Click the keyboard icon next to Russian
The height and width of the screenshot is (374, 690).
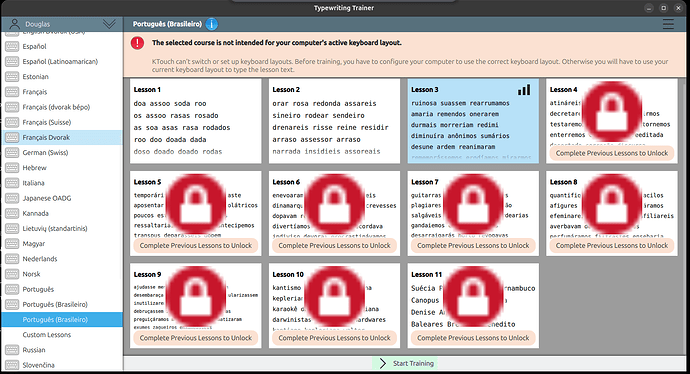[12, 350]
